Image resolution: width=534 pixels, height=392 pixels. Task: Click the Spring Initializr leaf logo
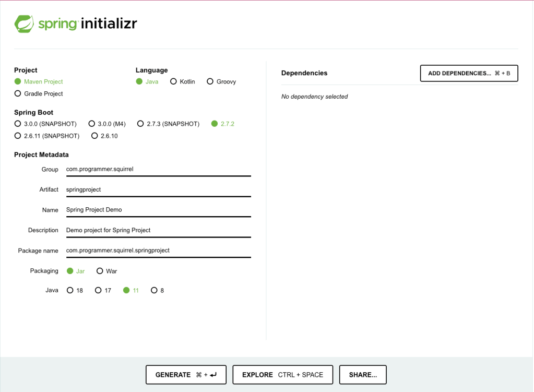click(x=25, y=24)
